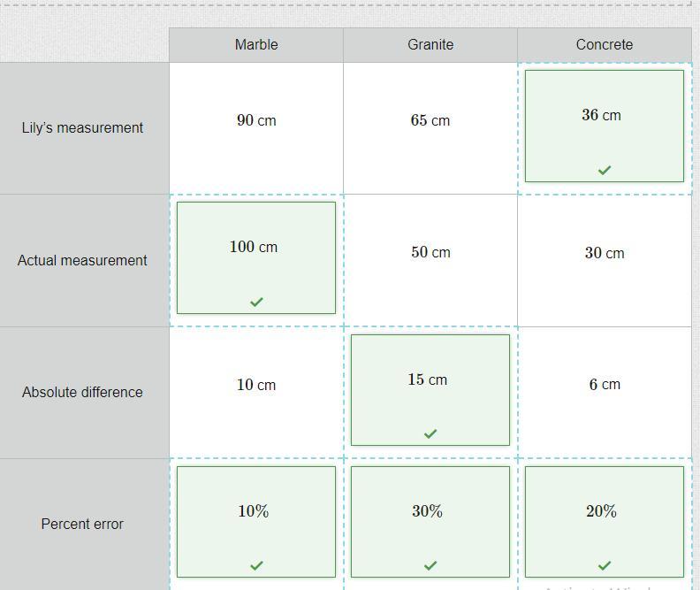700x590 pixels.
Task: Click the 36 cm answer tile
Action: coord(605,126)
